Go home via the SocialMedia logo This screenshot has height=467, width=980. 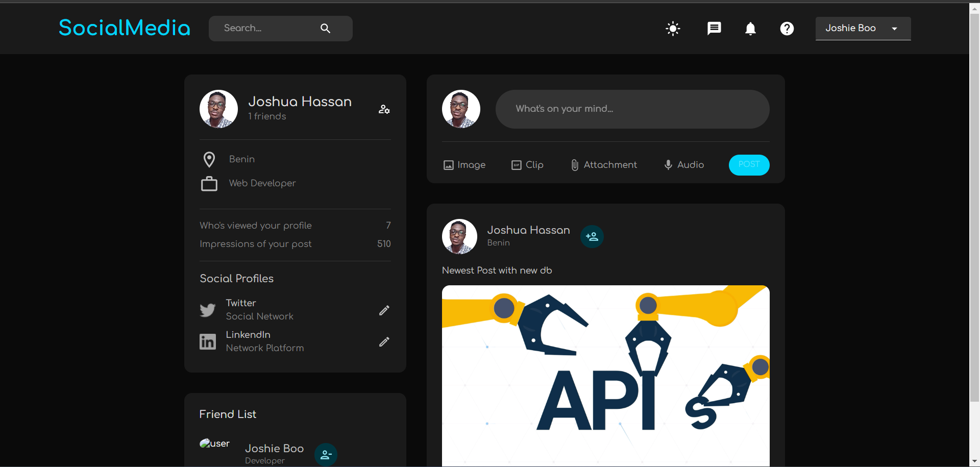point(124,28)
